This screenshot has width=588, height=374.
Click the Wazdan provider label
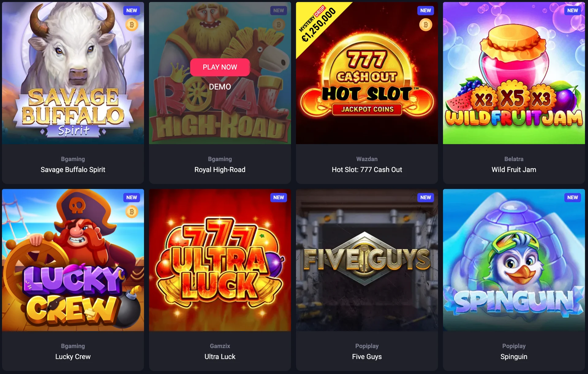click(x=367, y=159)
